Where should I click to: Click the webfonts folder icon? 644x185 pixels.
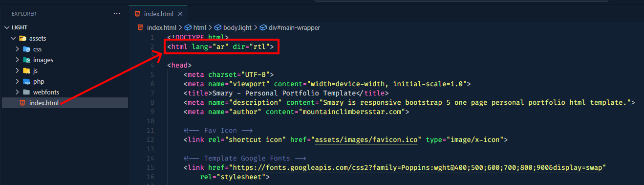(x=27, y=92)
